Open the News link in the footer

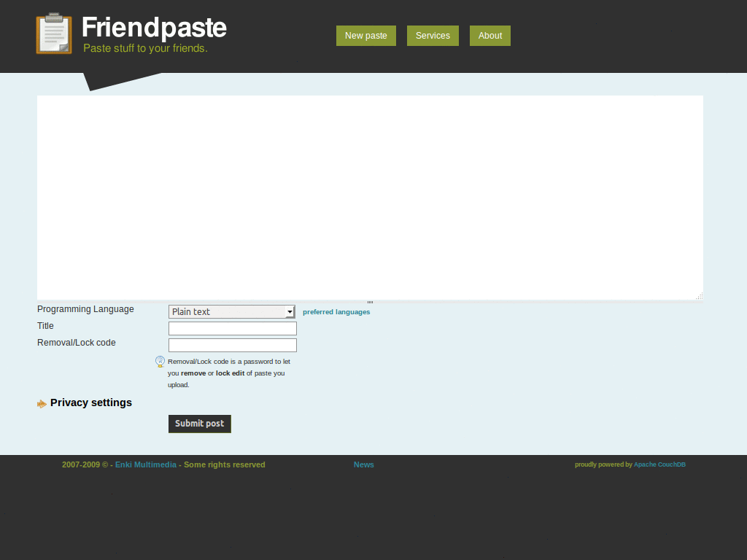[x=363, y=464]
